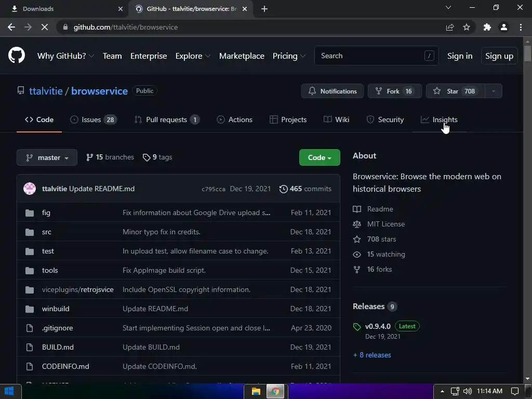Viewport: 532px width, 399px height.
Task: Open the 465 commits history
Action: (305, 189)
